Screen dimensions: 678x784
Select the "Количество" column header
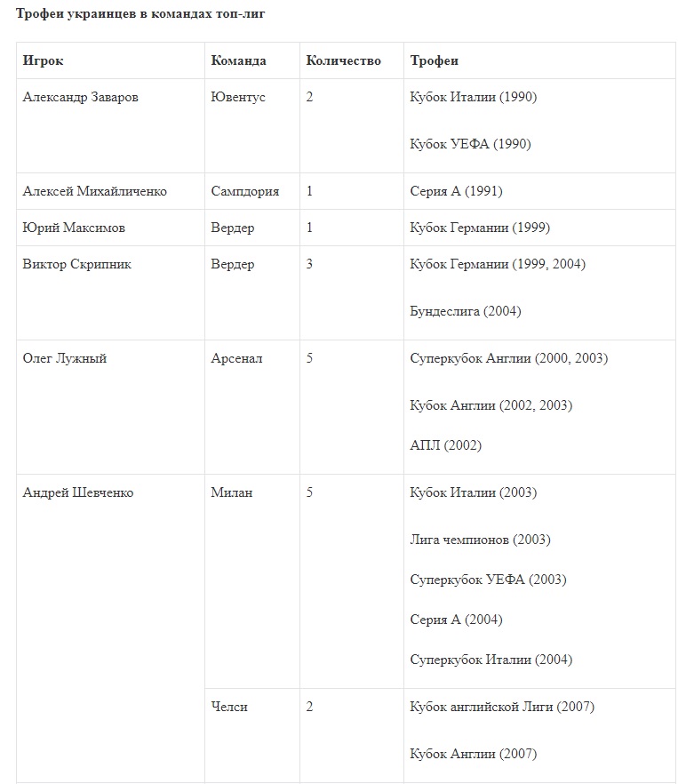(x=343, y=60)
